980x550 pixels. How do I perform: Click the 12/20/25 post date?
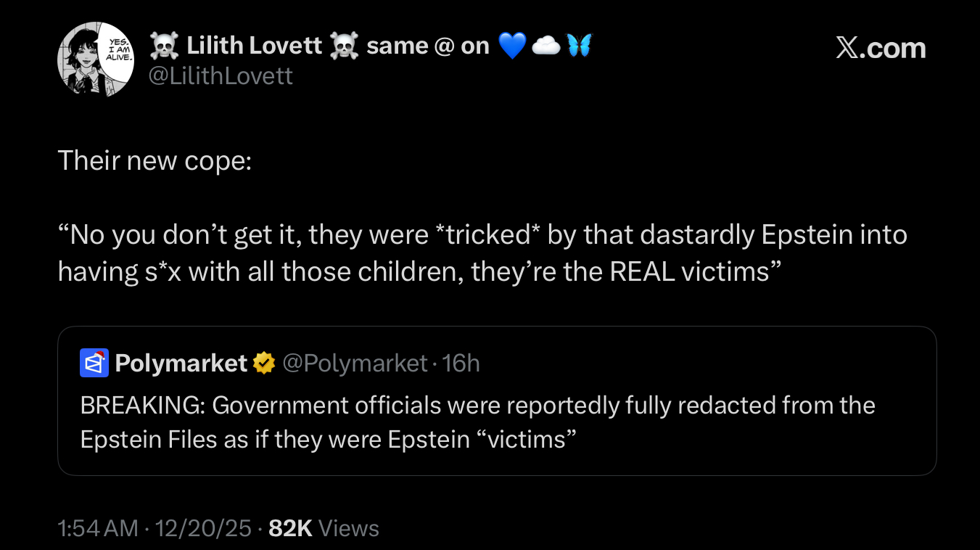[x=204, y=528]
